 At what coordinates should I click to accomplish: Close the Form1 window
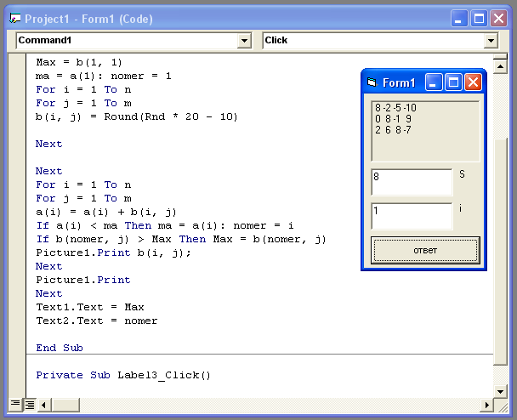pyautogui.click(x=473, y=82)
